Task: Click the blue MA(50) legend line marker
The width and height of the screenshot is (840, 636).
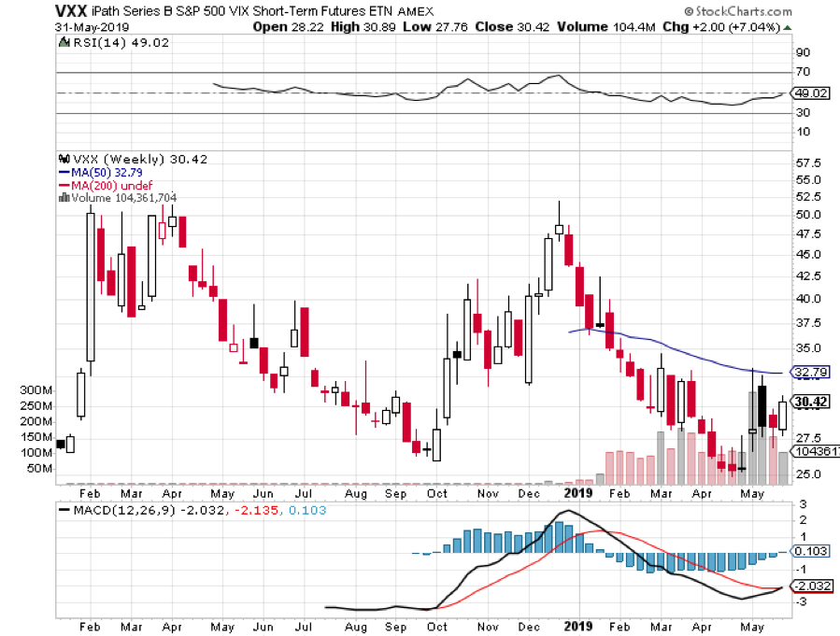Action: (x=64, y=173)
